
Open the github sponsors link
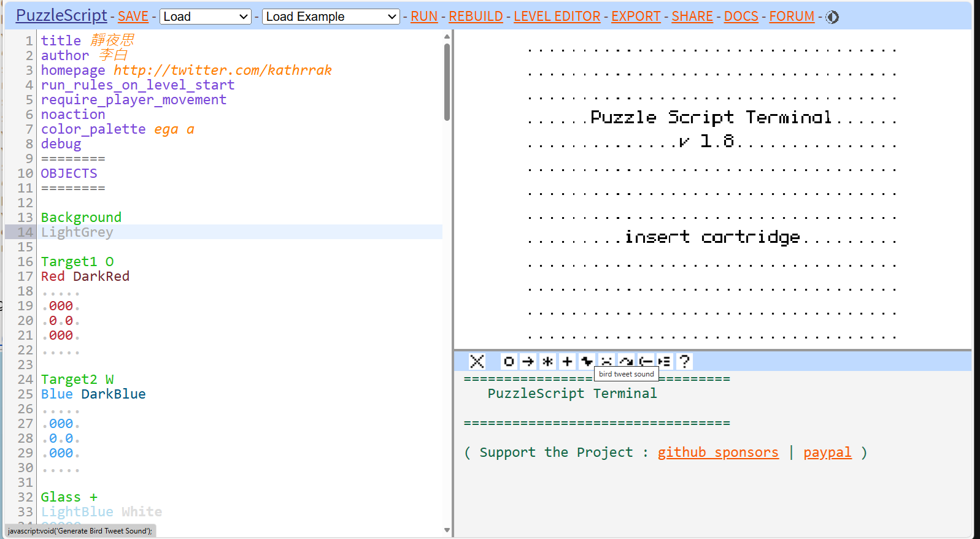[718, 453]
